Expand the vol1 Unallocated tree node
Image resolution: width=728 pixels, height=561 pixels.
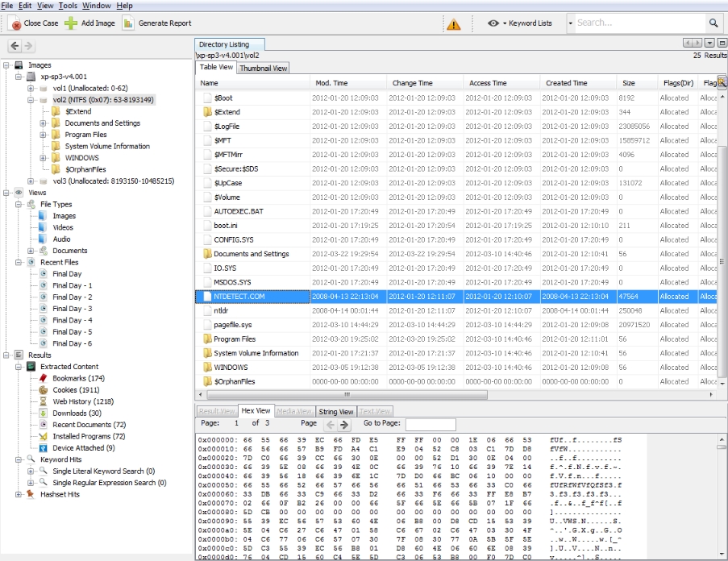31,89
